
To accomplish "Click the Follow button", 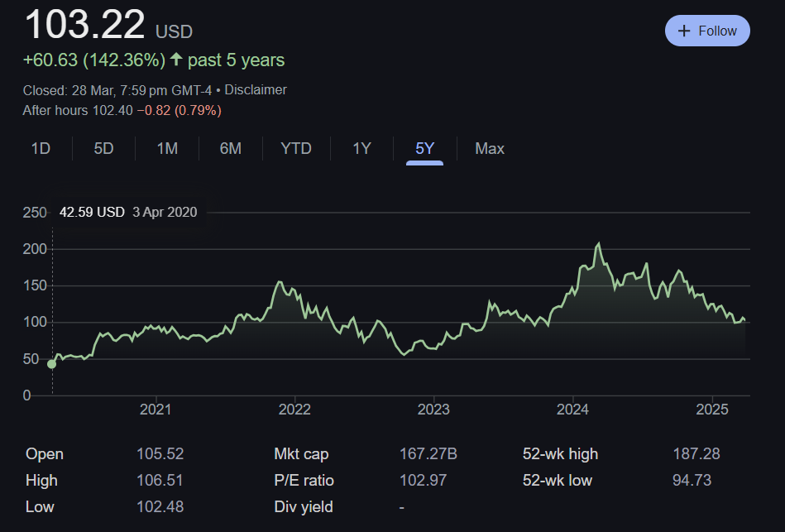I will tap(707, 31).
